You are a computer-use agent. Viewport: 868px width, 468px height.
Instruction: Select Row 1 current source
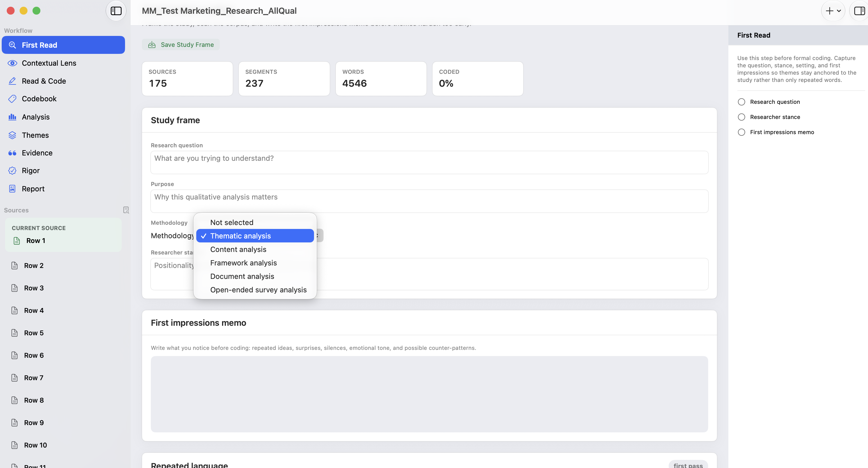[63, 235]
